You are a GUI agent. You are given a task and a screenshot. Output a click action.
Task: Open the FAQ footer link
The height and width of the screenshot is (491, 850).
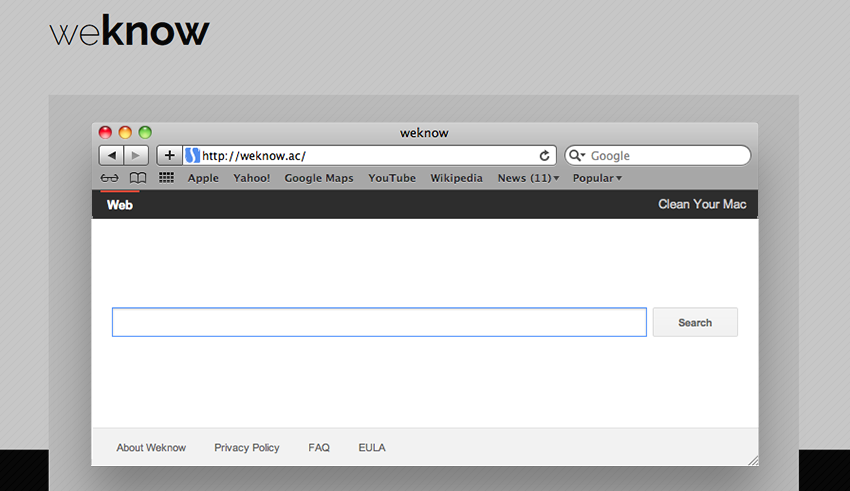click(x=319, y=448)
